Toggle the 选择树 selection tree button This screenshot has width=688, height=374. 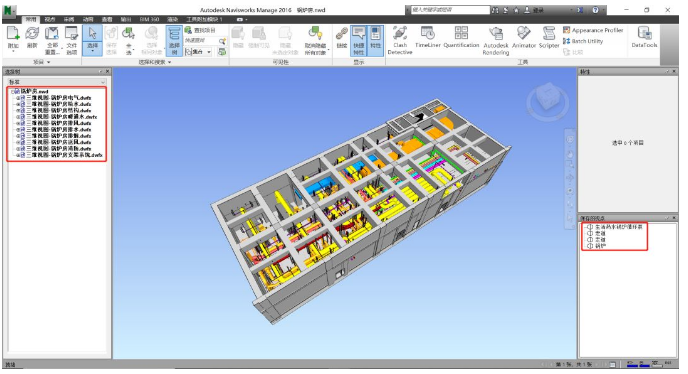[174, 40]
